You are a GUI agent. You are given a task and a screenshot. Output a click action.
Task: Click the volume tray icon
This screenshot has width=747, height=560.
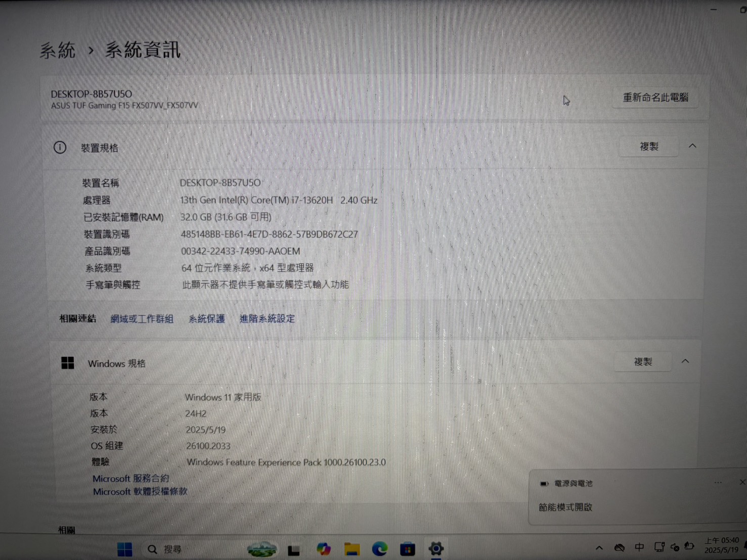(x=675, y=547)
